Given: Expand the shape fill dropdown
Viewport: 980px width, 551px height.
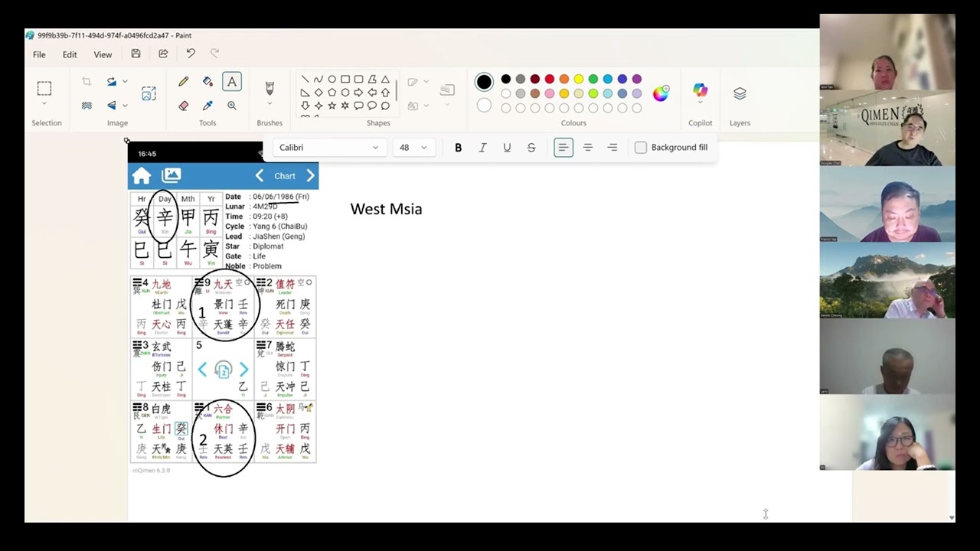Looking at the screenshot, I should coord(426,106).
